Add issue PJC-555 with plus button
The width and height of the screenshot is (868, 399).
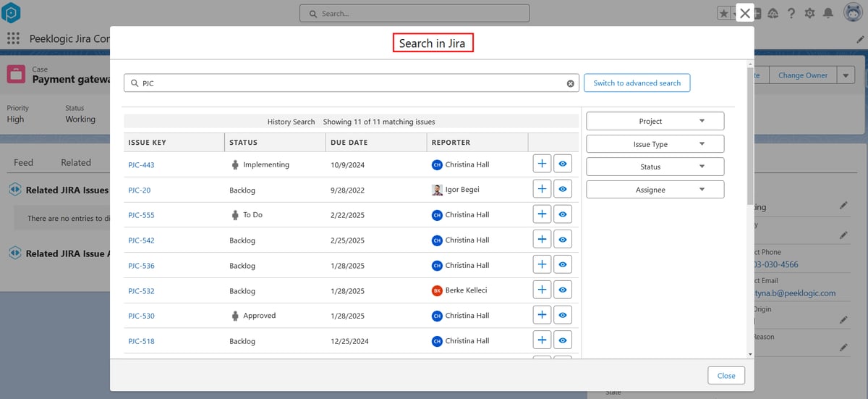tap(542, 215)
